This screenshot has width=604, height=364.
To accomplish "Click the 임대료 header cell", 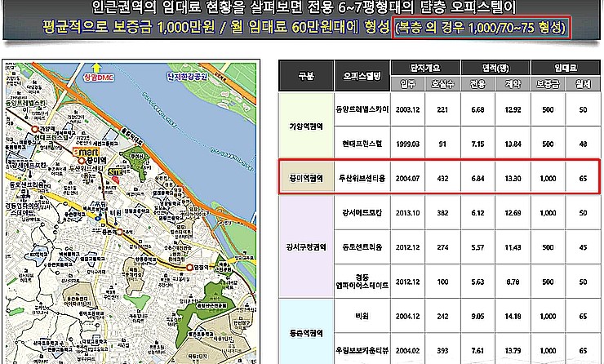I will coord(566,69).
